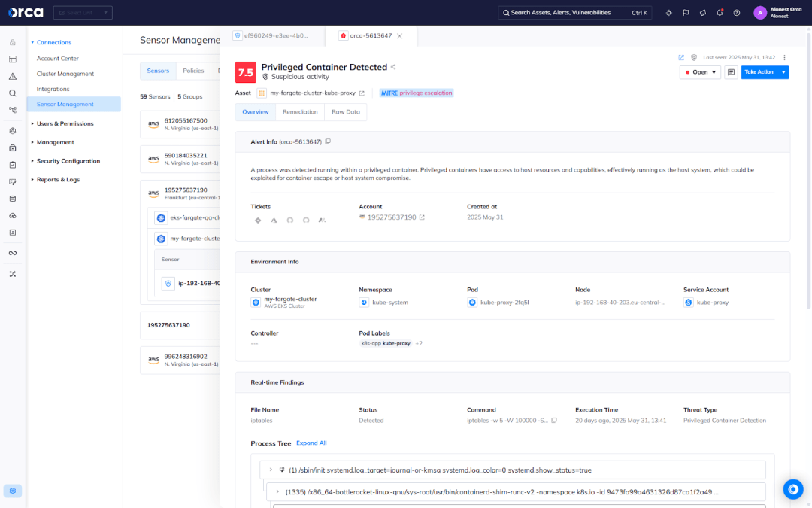Toggle light/dark theme sun icon
The height and width of the screenshot is (508, 812).
point(669,13)
